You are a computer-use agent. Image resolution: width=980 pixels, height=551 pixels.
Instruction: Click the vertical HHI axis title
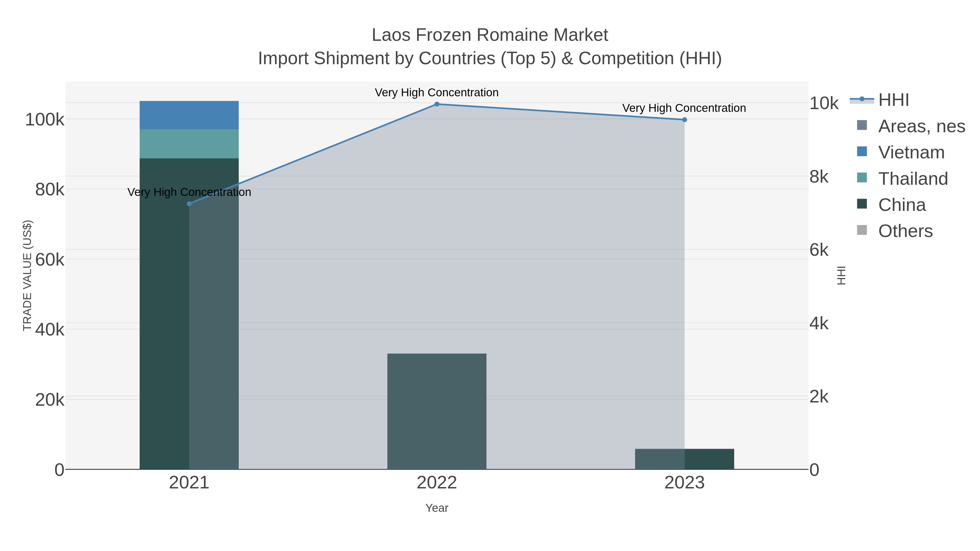841,275
